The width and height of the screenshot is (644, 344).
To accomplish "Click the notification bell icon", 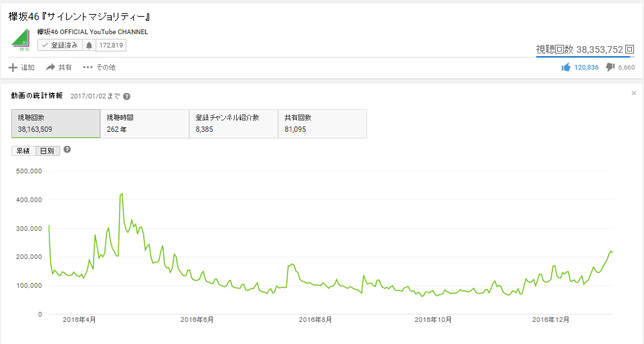I will [89, 46].
